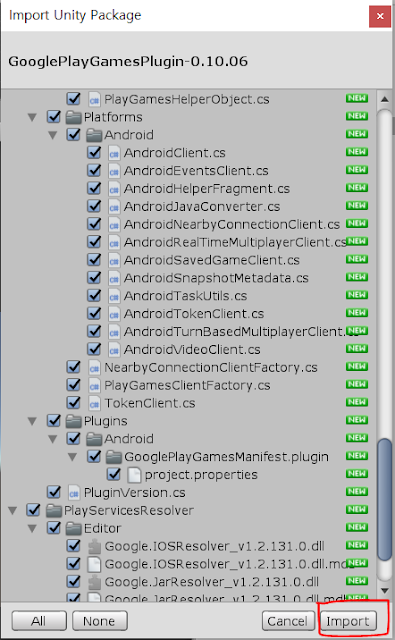The width and height of the screenshot is (395, 640).
Task: Click PluginVersion.cs script icon
Action: tap(74, 493)
